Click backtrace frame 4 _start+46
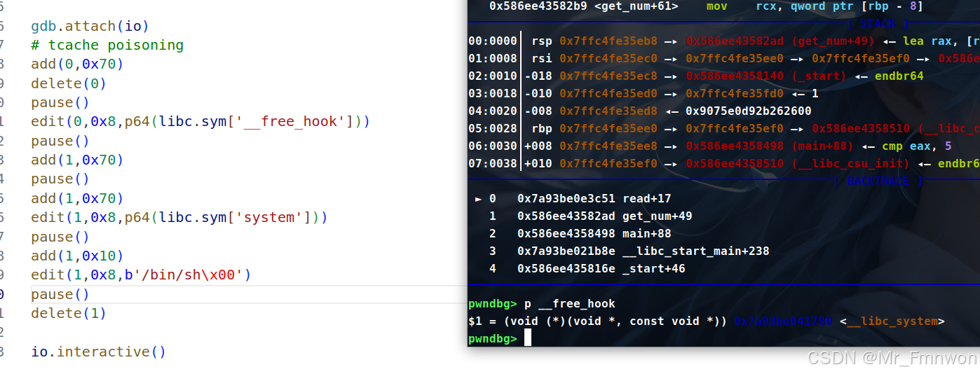Image resolution: width=980 pixels, height=374 pixels. (587, 269)
